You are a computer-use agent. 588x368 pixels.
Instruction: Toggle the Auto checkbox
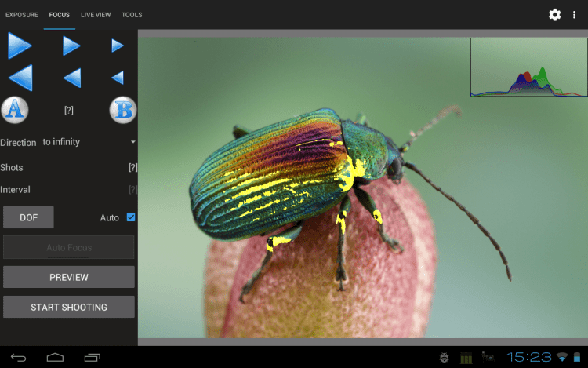click(x=131, y=217)
